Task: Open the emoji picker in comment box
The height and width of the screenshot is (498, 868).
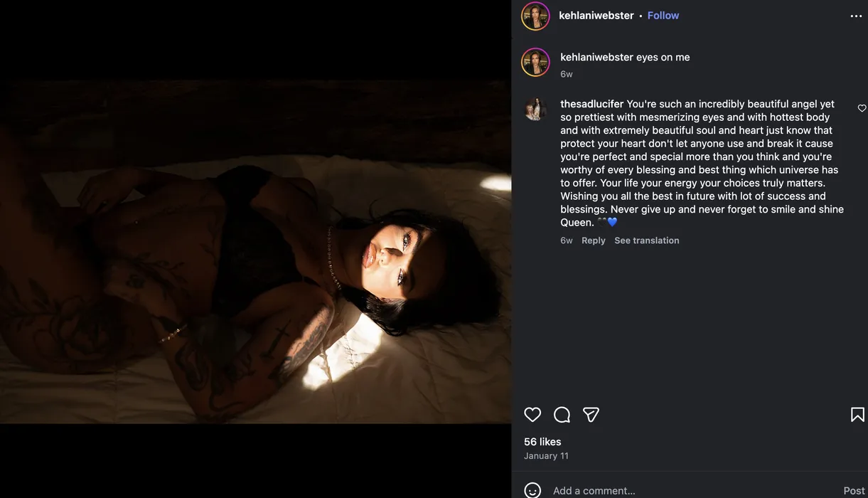Action: tap(532, 490)
